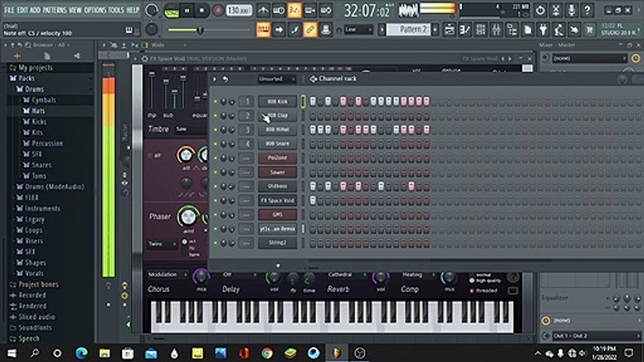Open the snap Line dropdown
The image size is (644, 362).
point(358,30)
